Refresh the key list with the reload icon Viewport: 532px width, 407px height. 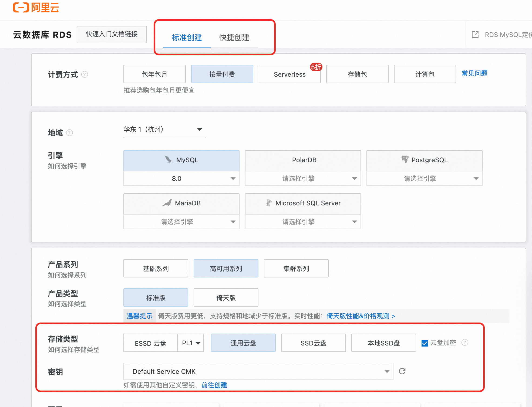pyautogui.click(x=402, y=371)
